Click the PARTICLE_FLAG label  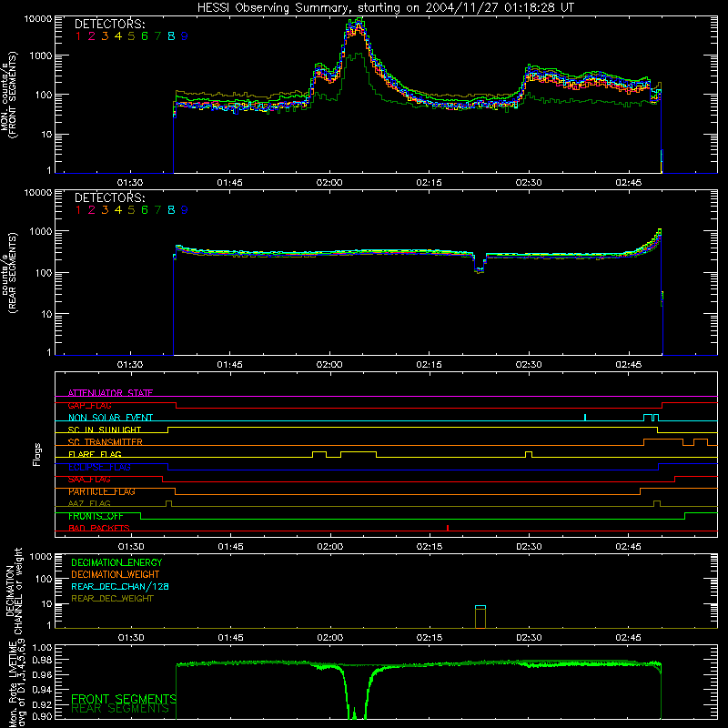click(102, 491)
